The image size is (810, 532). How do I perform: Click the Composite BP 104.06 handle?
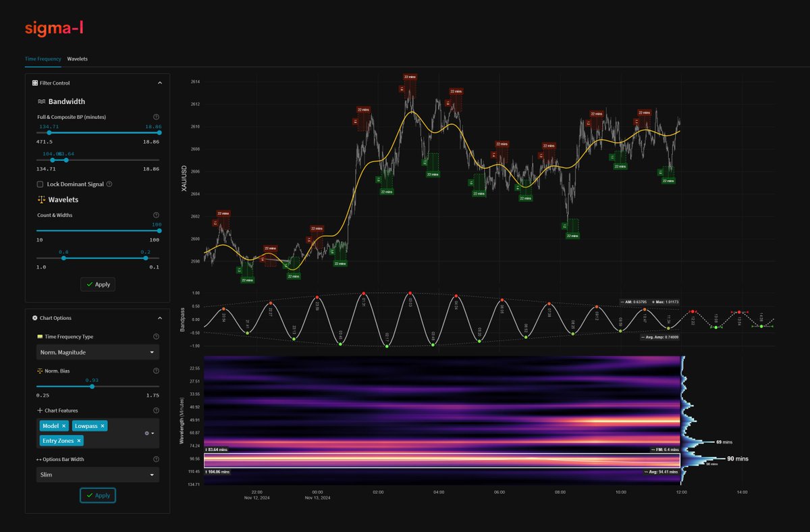pos(53,160)
